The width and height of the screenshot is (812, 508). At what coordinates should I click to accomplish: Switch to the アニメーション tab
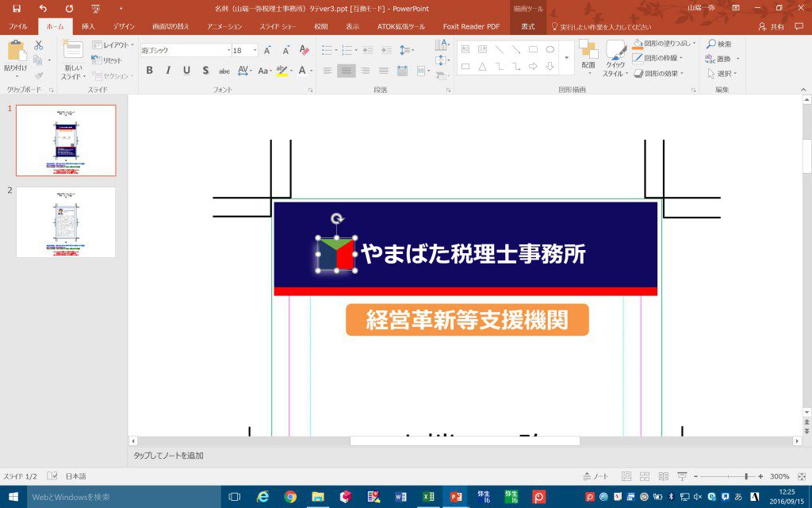tap(224, 26)
